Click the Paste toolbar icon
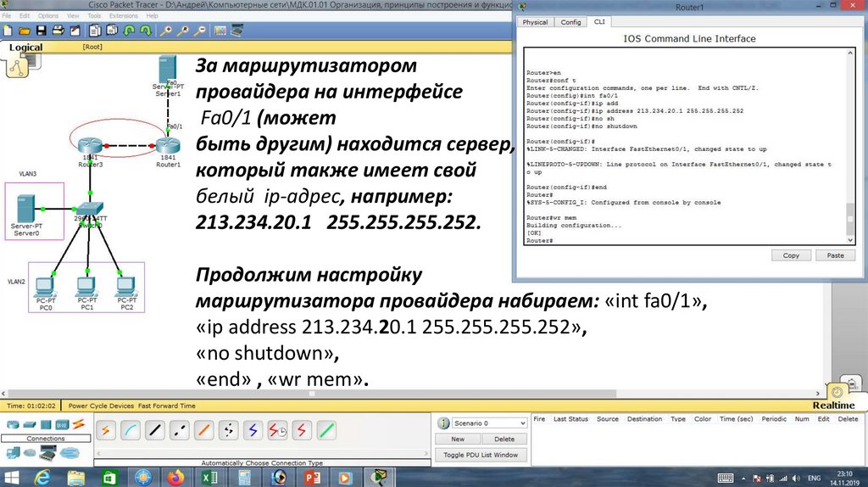 click(111, 31)
